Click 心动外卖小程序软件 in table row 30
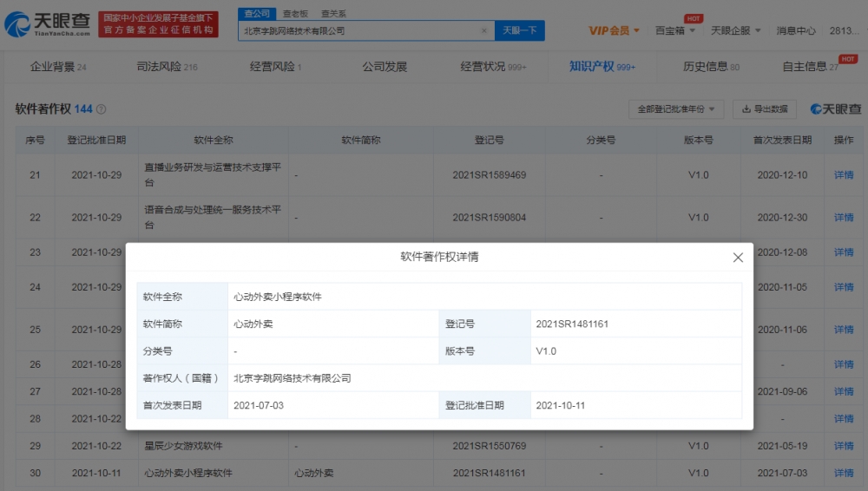 (x=188, y=474)
